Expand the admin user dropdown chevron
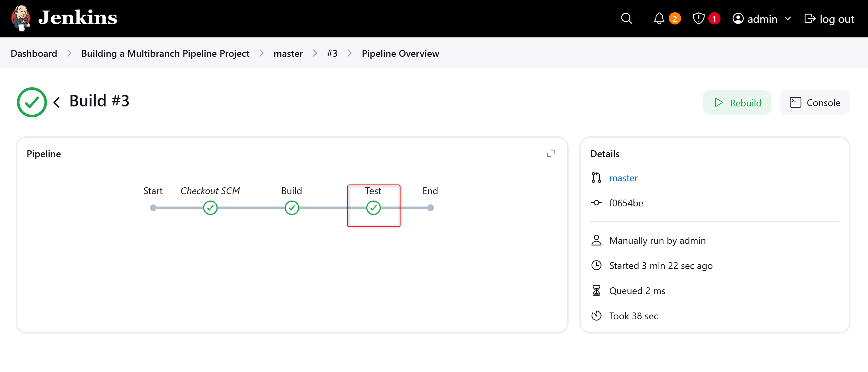 pos(788,18)
